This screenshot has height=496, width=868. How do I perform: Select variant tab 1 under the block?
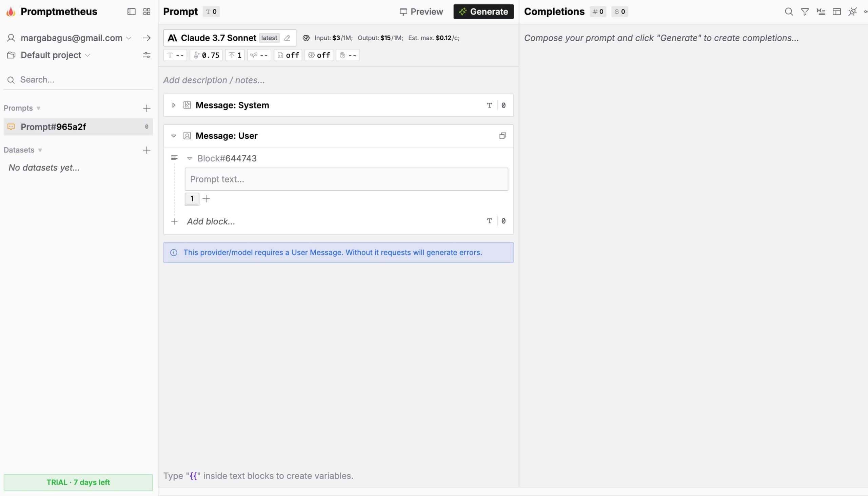[192, 199]
